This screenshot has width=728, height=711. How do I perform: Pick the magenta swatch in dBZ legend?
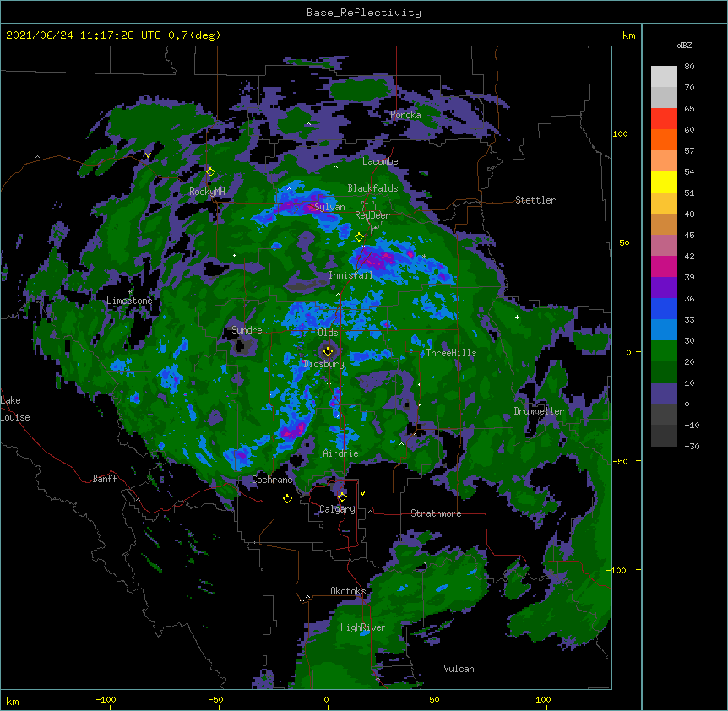point(664,266)
